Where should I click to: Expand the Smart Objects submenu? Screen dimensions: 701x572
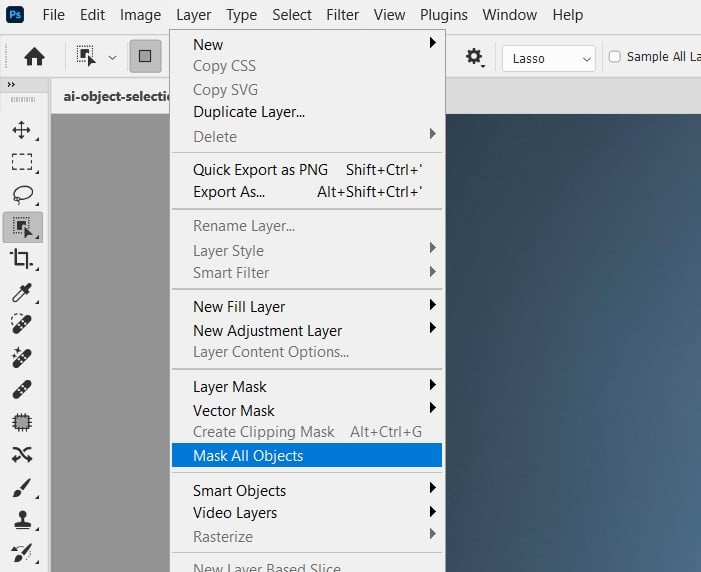pos(307,490)
